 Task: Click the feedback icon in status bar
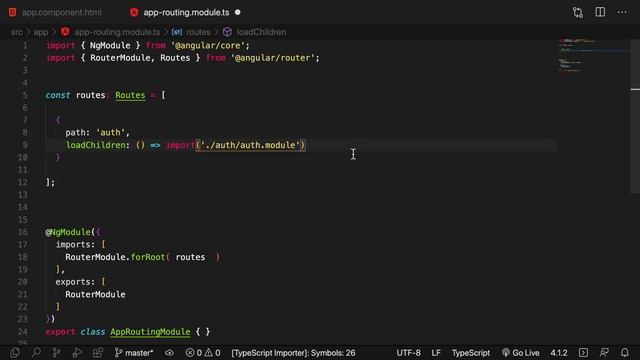tap(604, 352)
